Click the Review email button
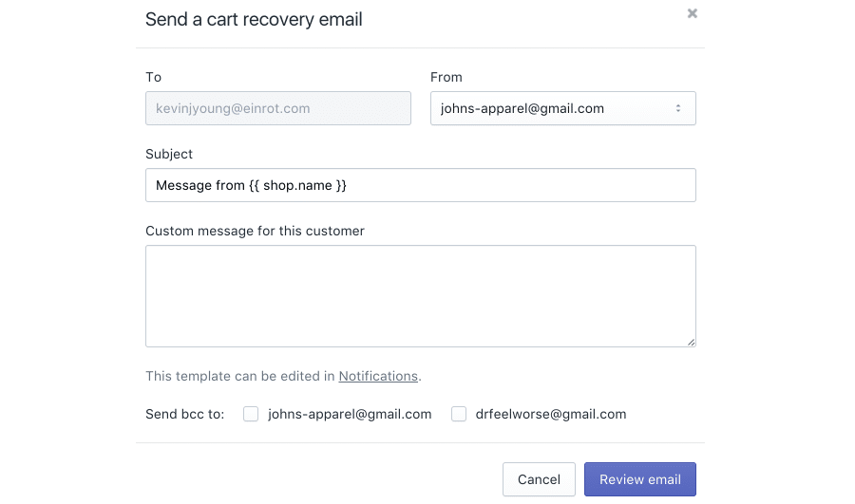 point(639,479)
